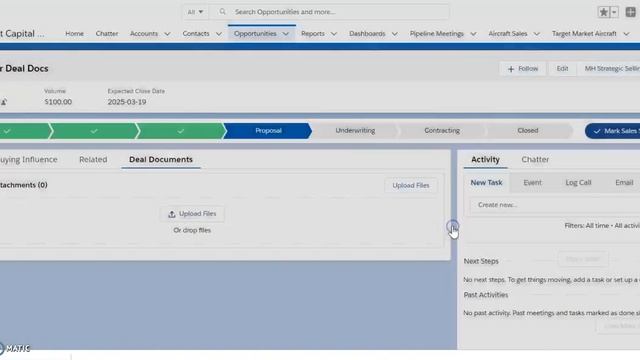Click the Past Activities heading

(486, 295)
